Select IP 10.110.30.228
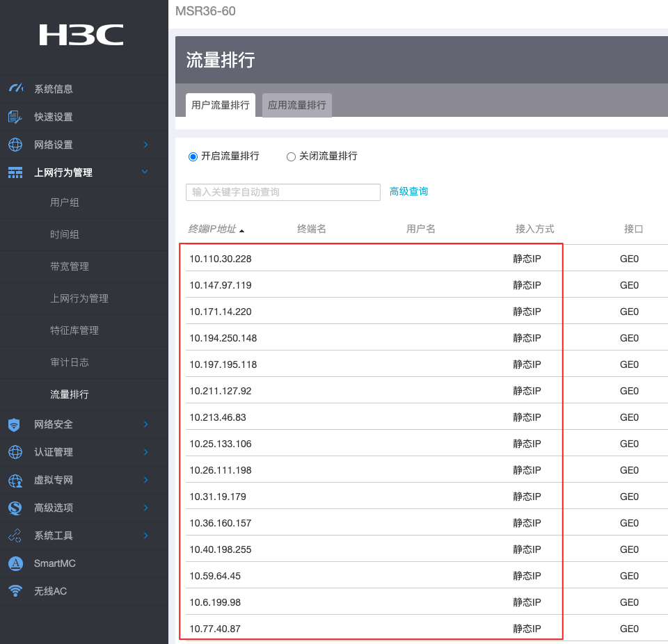The image size is (668, 644). tap(221, 259)
